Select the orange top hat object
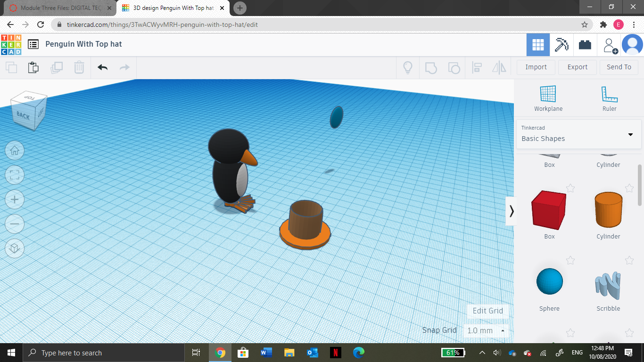This screenshot has width=644, height=362. pyautogui.click(x=305, y=225)
